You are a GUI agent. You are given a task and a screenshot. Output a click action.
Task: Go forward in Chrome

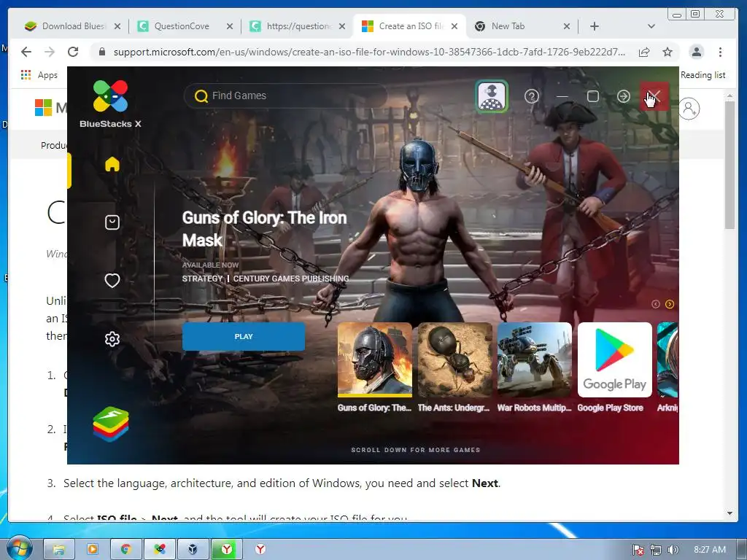click(50, 52)
